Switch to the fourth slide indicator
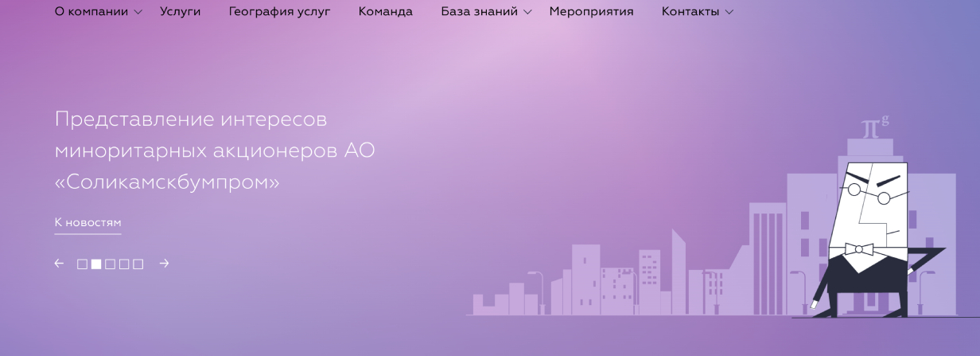980x356 pixels. point(124,264)
